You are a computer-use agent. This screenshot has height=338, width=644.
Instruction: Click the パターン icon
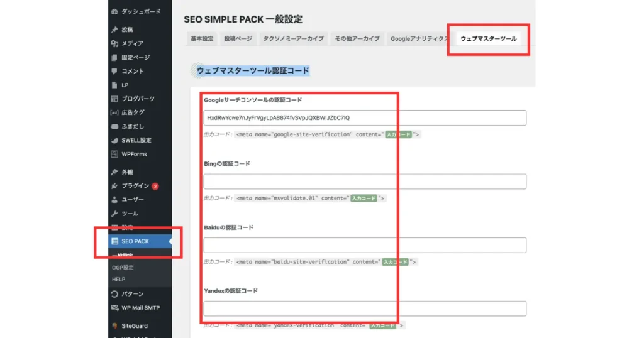[114, 294]
